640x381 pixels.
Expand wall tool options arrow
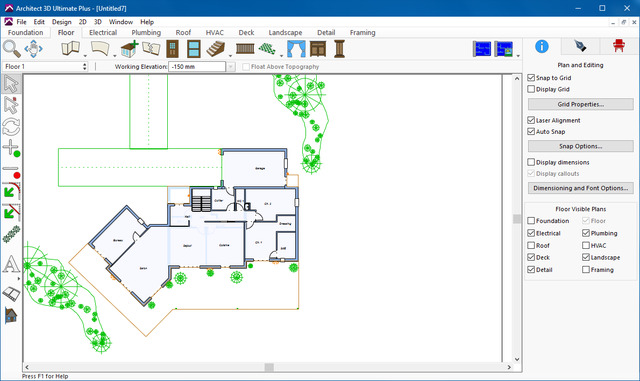(x=85, y=56)
